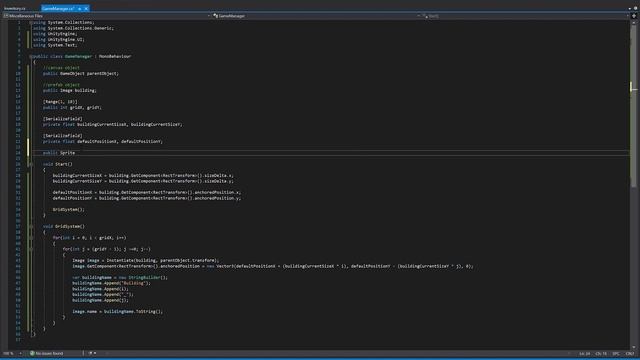Open the GameManager class navigation dropdown
640x360 pixels.
click(316, 16)
